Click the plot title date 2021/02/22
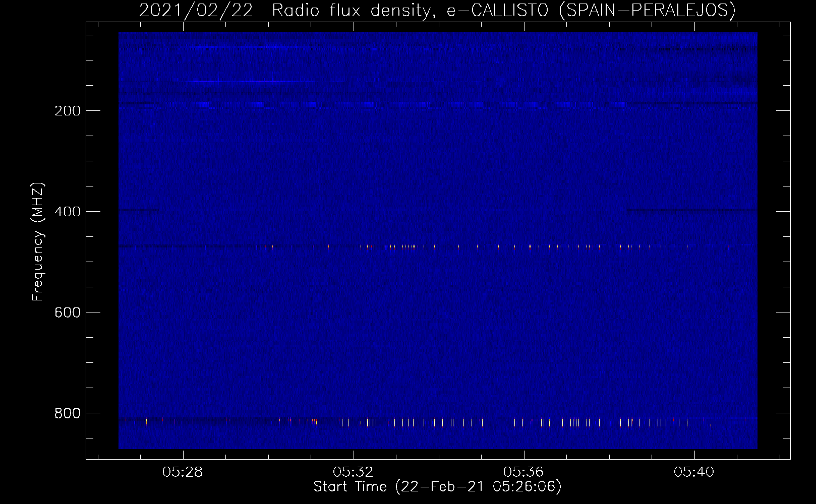The height and width of the screenshot is (504, 816). point(196,10)
